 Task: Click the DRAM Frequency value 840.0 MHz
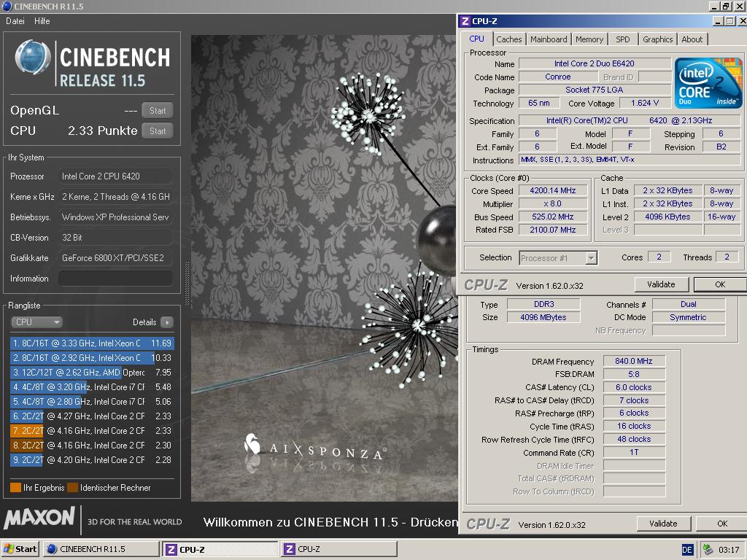pyautogui.click(x=634, y=361)
